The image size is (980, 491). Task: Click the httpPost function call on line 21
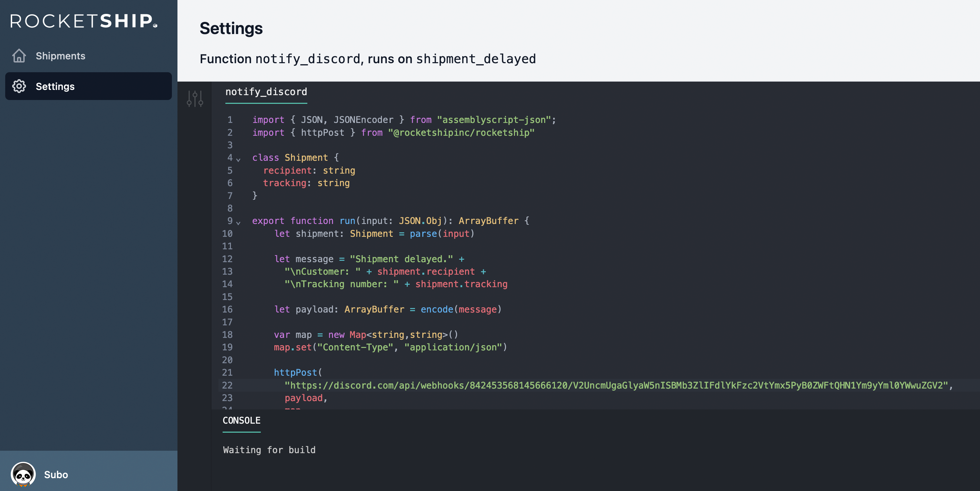click(295, 372)
